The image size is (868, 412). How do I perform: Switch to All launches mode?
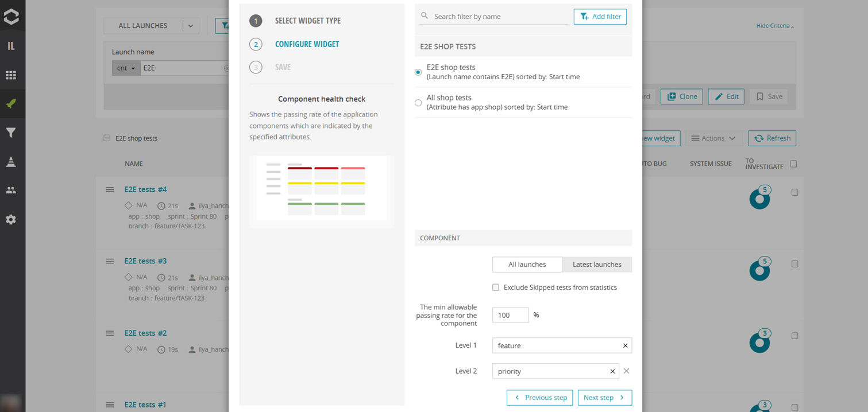click(527, 265)
